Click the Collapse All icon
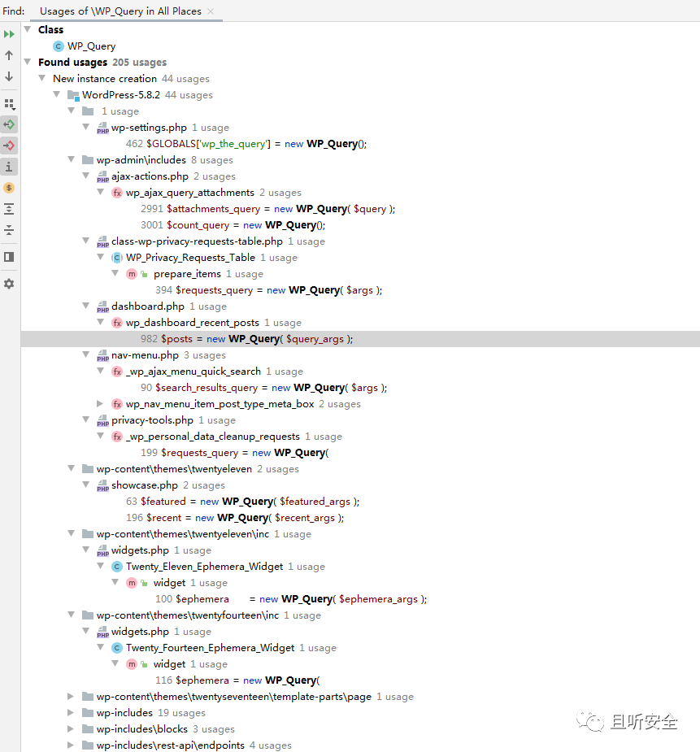Screen dimensions: 700x752 coord(9,230)
